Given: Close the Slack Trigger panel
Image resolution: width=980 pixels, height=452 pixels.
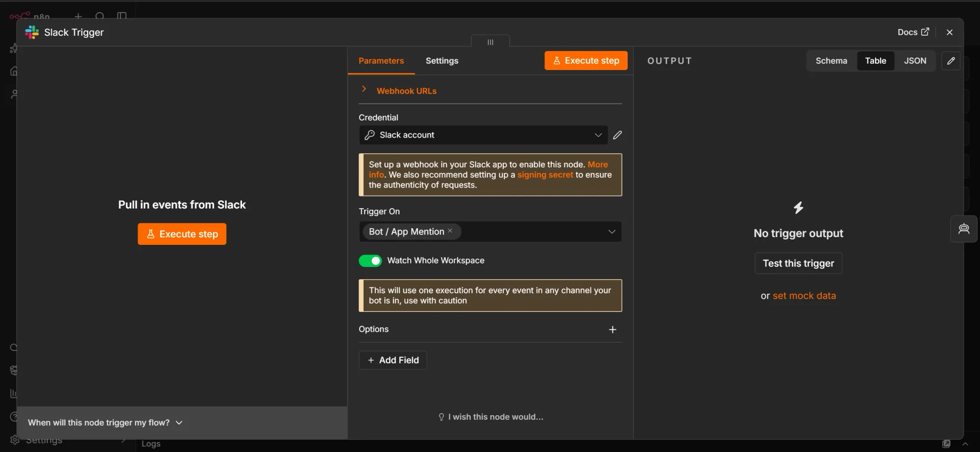Looking at the screenshot, I should 950,32.
